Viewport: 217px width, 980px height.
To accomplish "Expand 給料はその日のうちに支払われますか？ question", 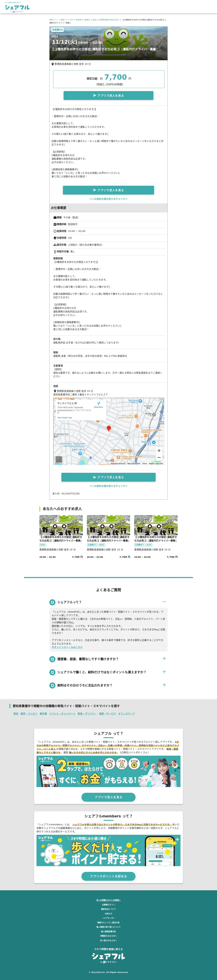I will (x=108, y=685).
